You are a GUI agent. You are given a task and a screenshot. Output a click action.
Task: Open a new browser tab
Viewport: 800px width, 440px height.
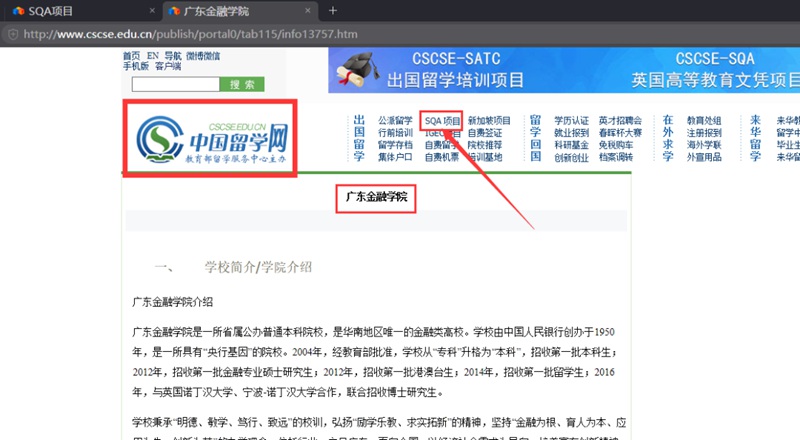click(x=333, y=11)
